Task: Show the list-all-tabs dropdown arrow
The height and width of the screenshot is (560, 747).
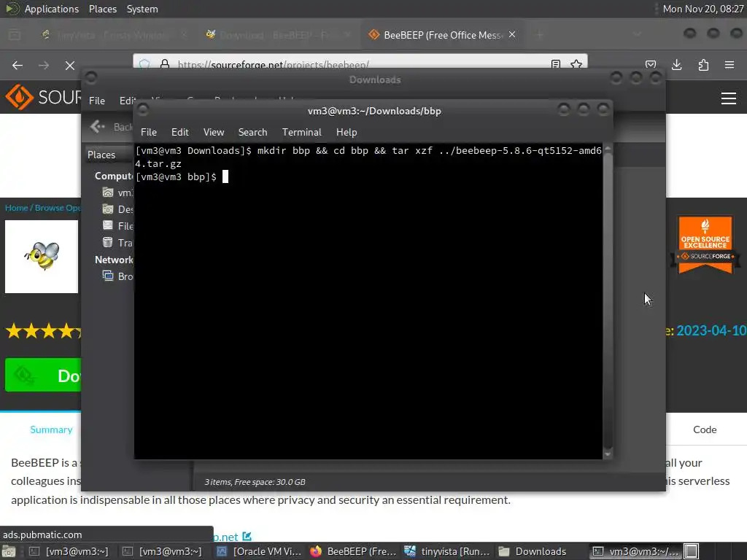Action: 637,35
